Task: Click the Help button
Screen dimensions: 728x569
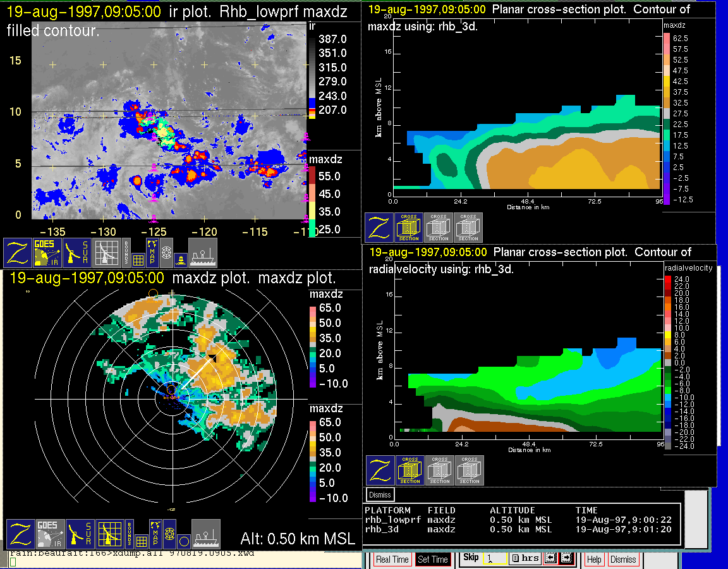Action: click(594, 560)
